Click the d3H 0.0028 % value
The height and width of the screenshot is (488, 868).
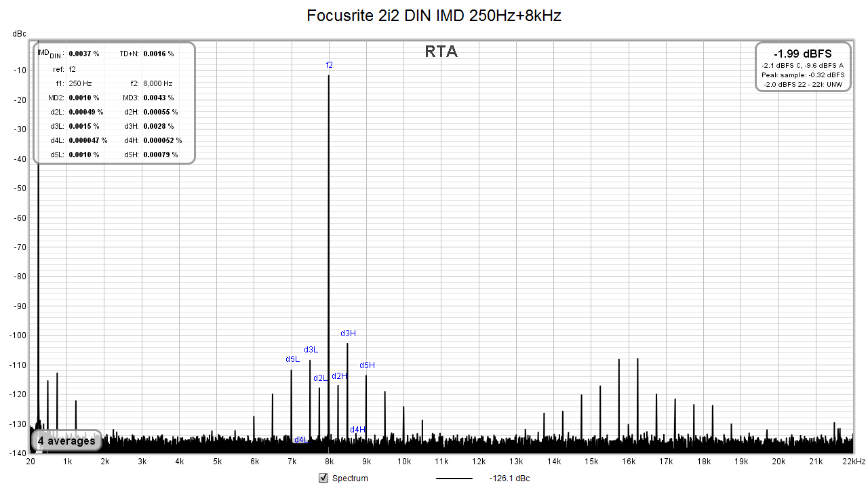159,126
